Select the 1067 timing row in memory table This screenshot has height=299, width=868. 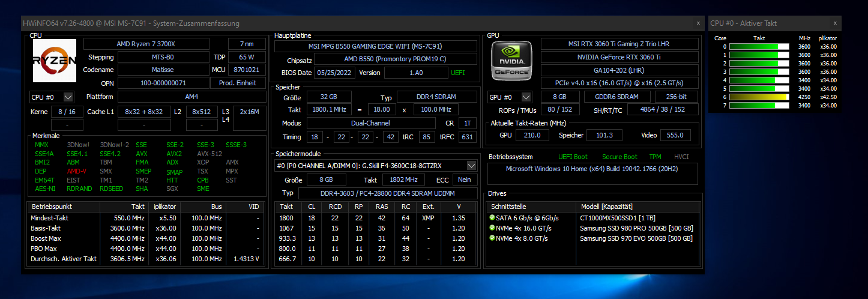[x=376, y=228]
